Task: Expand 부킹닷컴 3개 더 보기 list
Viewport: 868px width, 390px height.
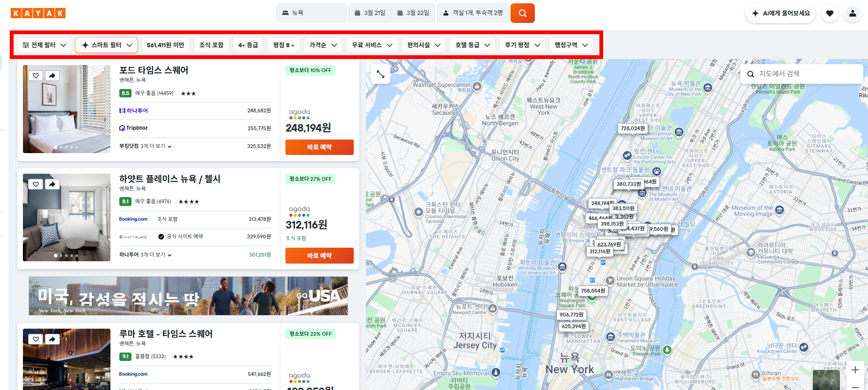Action: coord(146,146)
